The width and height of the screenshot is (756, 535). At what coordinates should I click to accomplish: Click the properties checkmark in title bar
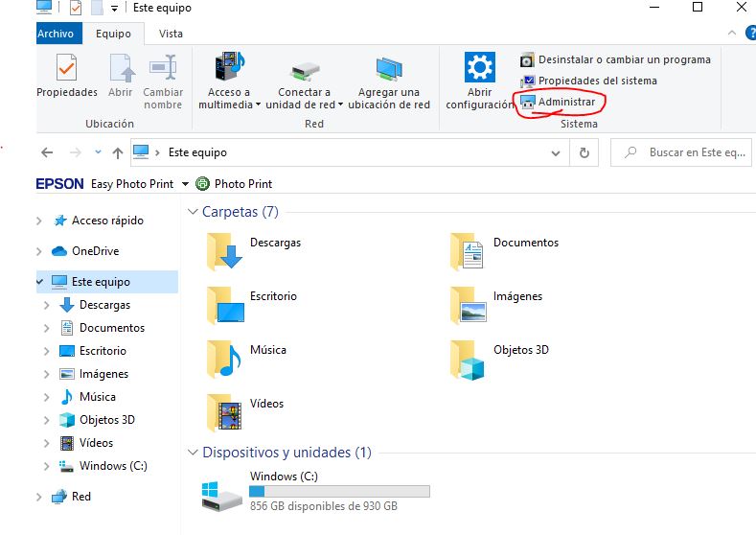click(75, 8)
